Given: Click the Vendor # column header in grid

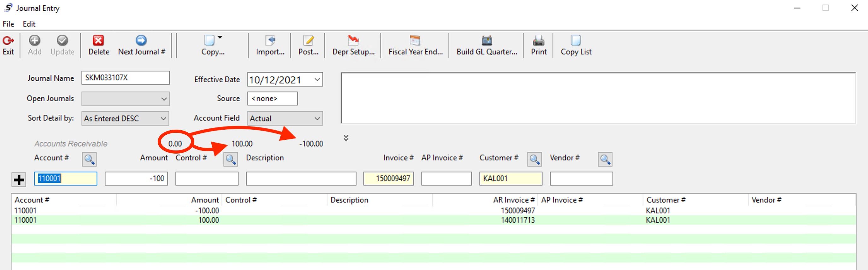Looking at the screenshot, I should click(802, 200).
